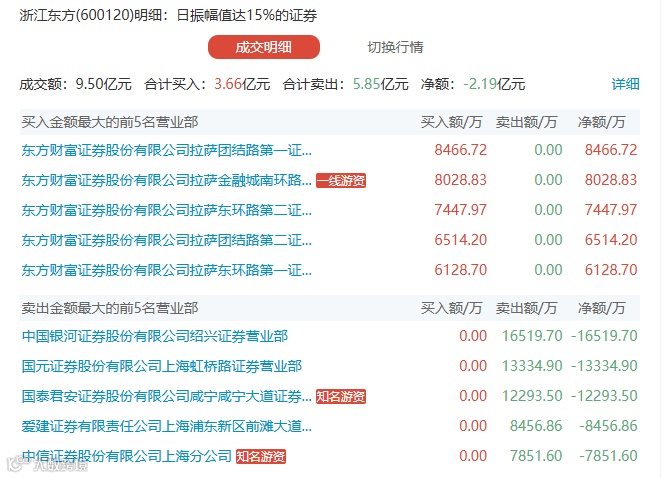This screenshot has width=661, height=478.
Task: Click buy amount 8028.83
Action: click(x=461, y=180)
